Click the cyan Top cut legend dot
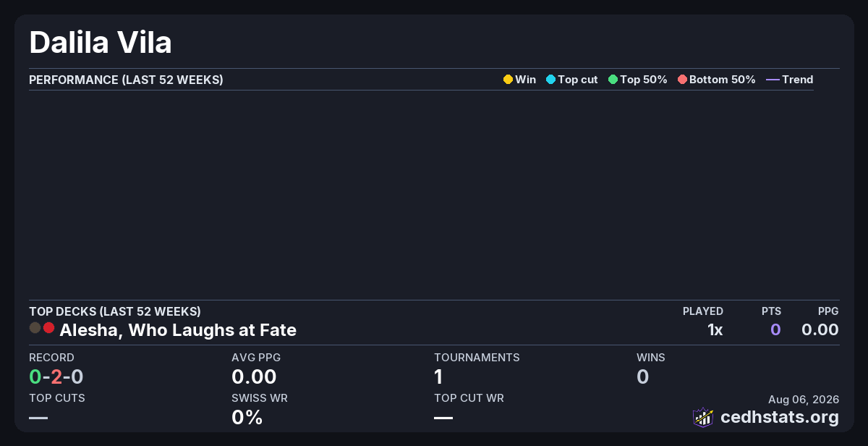Screen dimensions: 868x446 [x=550, y=80]
